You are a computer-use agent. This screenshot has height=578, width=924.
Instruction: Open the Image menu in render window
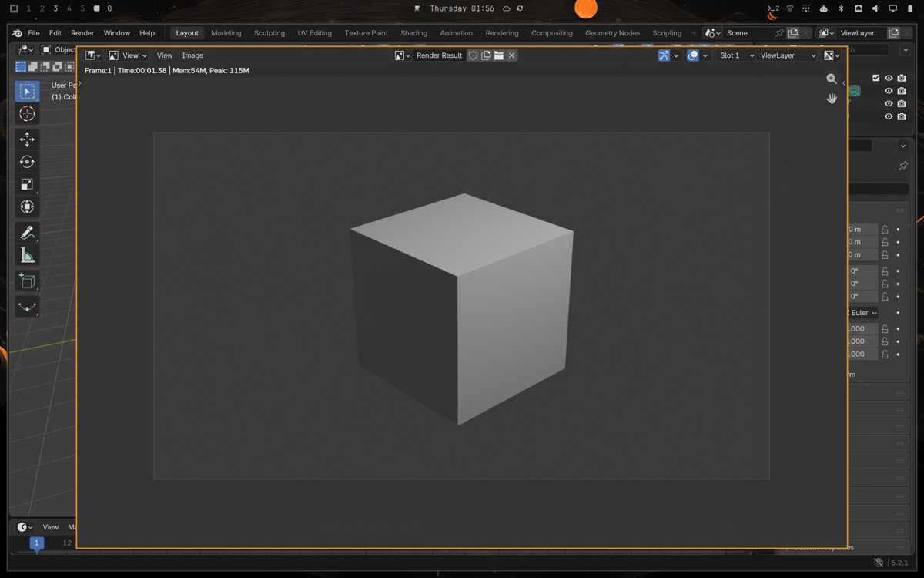point(192,55)
